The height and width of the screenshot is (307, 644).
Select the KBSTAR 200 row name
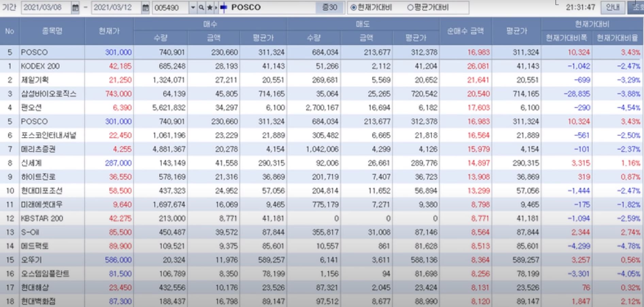tap(42, 218)
